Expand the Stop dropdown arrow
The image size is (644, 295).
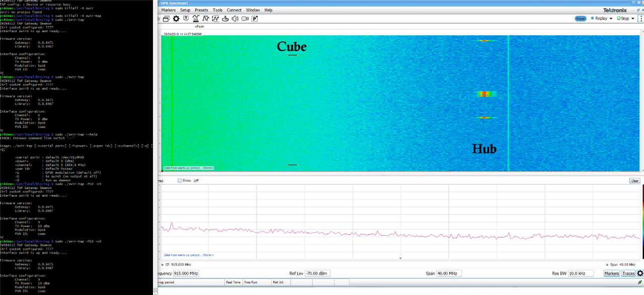[633, 19]
